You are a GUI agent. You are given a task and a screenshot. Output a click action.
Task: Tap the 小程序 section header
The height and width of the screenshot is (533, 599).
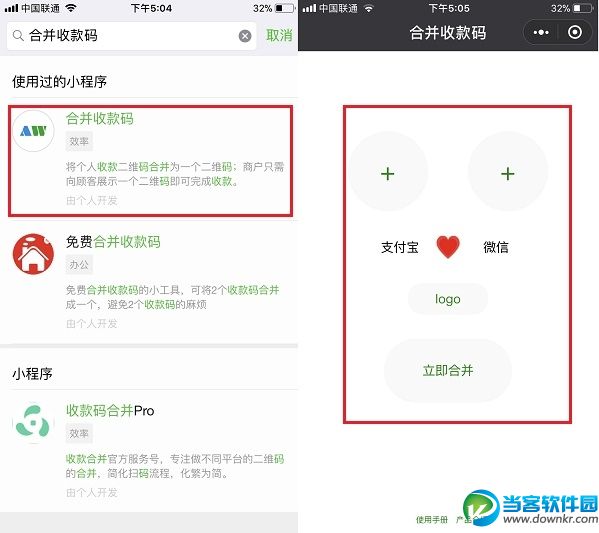32,374
